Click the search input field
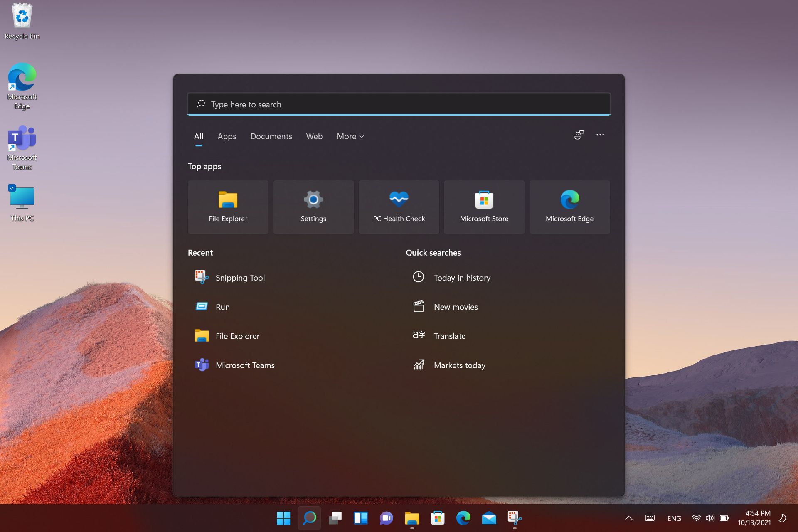The image size is (798, 532). pyautogui.click(x=399, y=104)
